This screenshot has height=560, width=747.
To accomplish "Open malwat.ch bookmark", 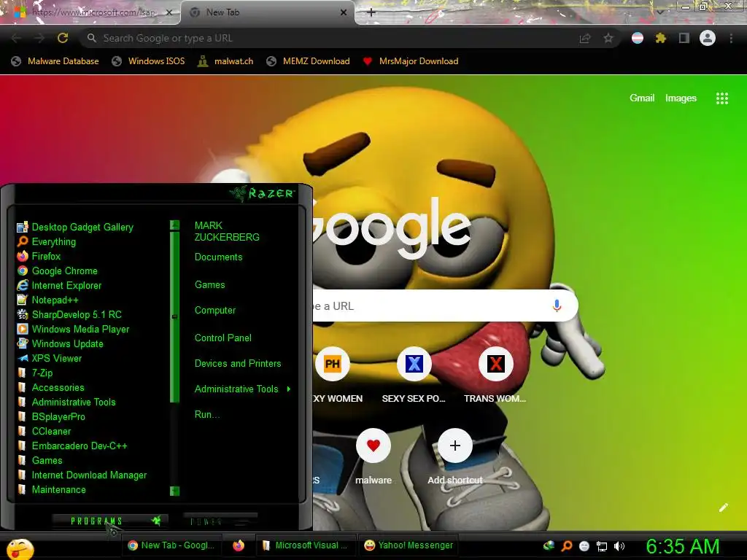I will [225, 61].
